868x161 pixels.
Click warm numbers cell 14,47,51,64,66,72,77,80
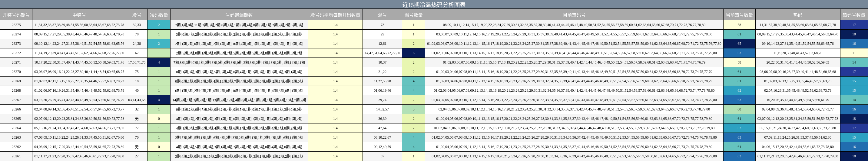(x=382, y=53)
